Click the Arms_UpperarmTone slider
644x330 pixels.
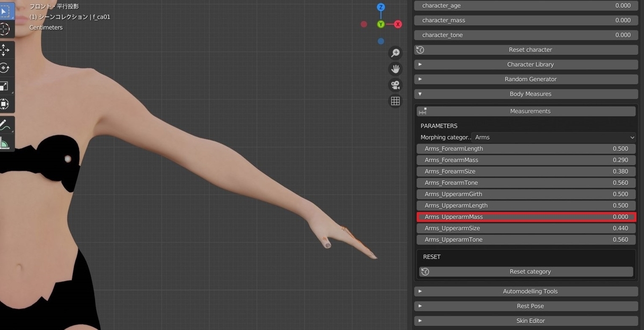[x=526, y=239]
